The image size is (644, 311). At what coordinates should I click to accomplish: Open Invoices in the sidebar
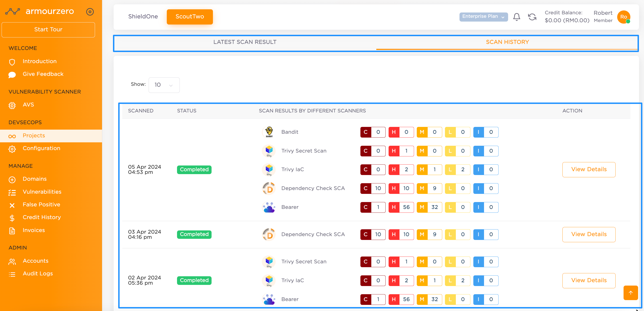[34, 230]
